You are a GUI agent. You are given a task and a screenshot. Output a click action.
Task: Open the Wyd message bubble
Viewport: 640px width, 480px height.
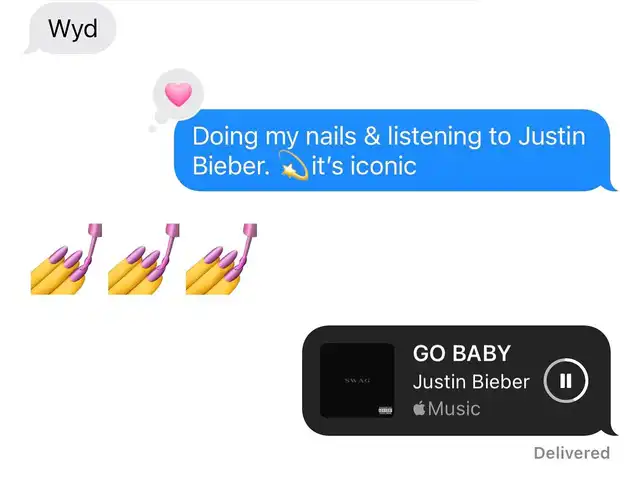click(x=71, y=29)
